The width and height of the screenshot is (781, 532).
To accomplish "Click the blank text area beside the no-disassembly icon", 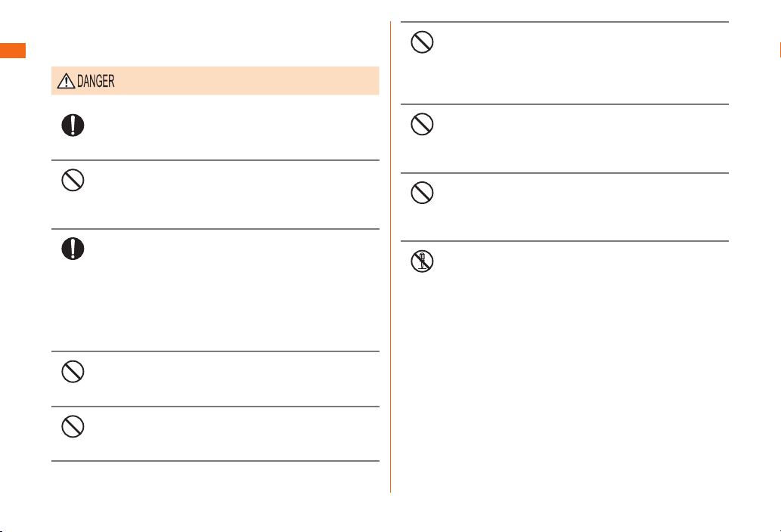I will pyautogui.click(x=583, y=269).
